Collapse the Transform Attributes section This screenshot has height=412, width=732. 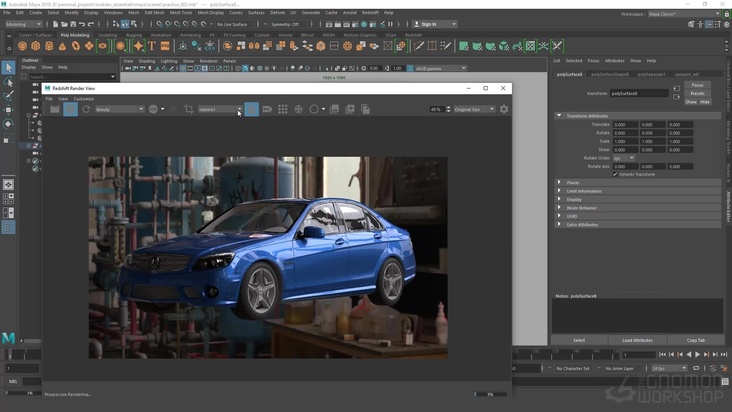click(x=559, y=116)
